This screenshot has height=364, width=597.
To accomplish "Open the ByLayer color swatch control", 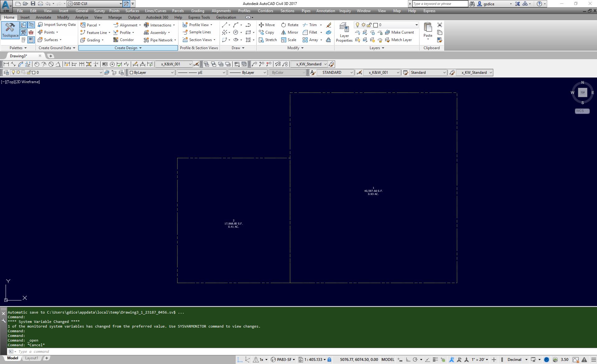I will click(x=172, y=72).
